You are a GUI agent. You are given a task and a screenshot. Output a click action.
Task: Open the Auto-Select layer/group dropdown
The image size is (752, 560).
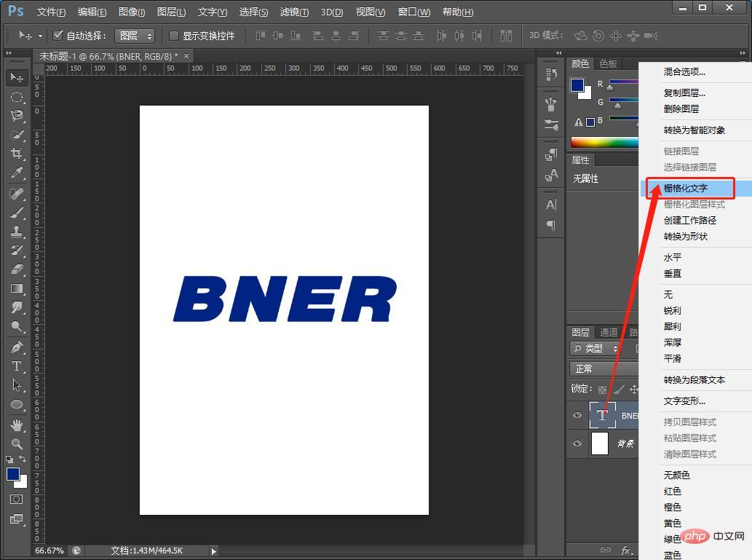pos(135,36)
